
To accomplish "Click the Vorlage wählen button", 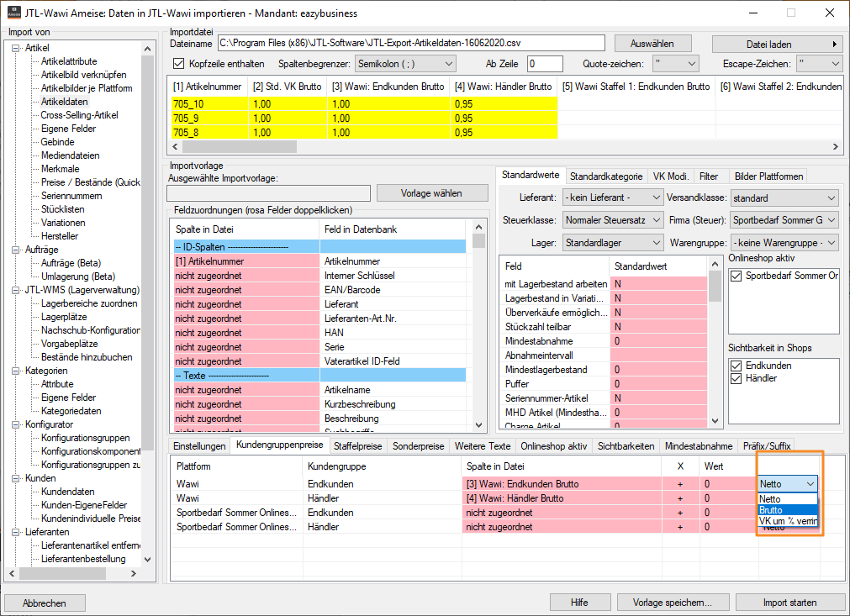I will click(432, 193).
